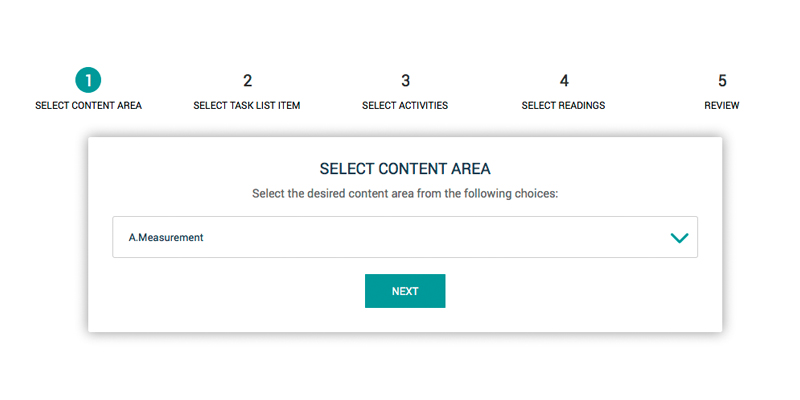
Task: Go to the SELECT ACTIVITIES step label
Action: tap(405, 105)
